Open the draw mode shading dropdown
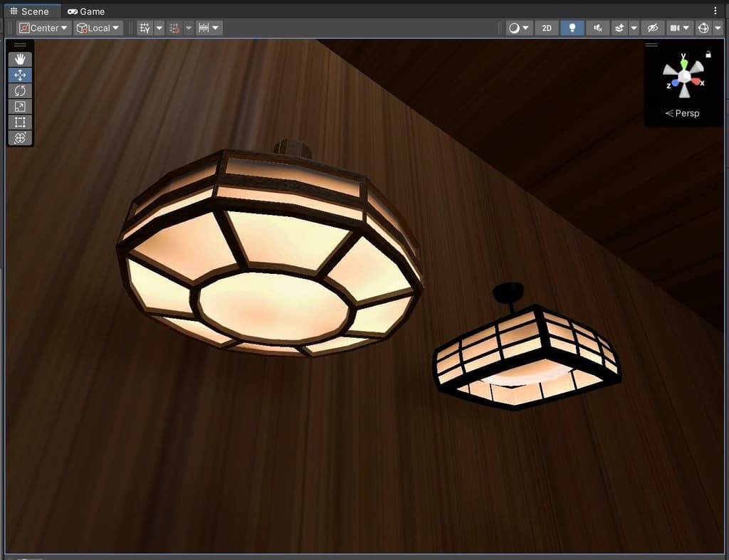729x560 pixels. [519, 28]
